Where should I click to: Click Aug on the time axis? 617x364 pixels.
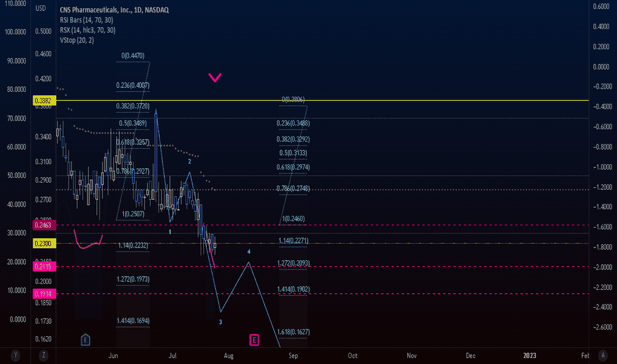point(228,356)
